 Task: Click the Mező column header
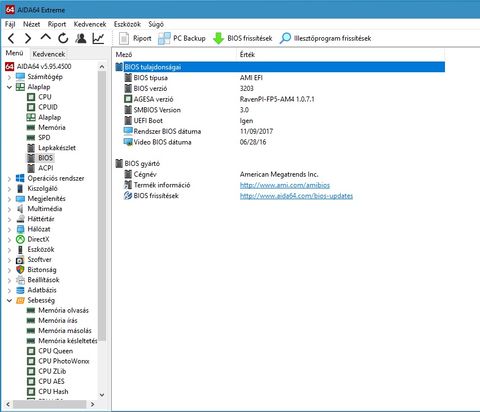175,55
